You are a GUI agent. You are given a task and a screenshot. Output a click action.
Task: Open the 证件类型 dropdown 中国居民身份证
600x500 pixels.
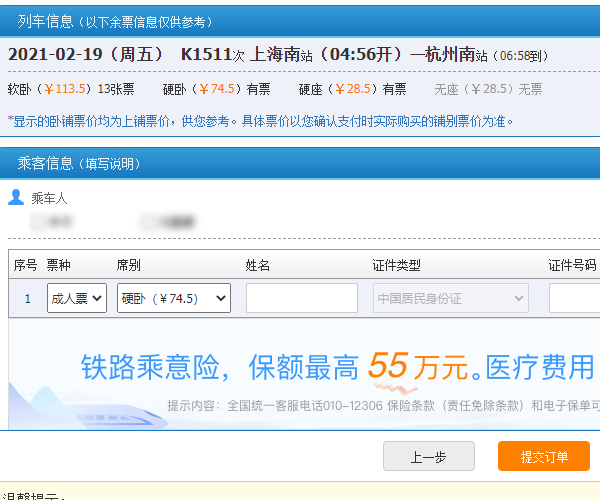[450, 298]
